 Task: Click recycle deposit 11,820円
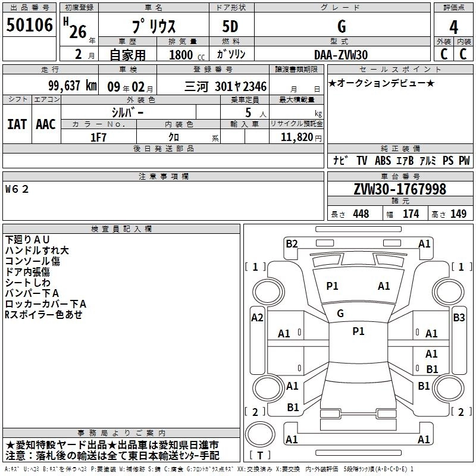click(x=301, y=137)
